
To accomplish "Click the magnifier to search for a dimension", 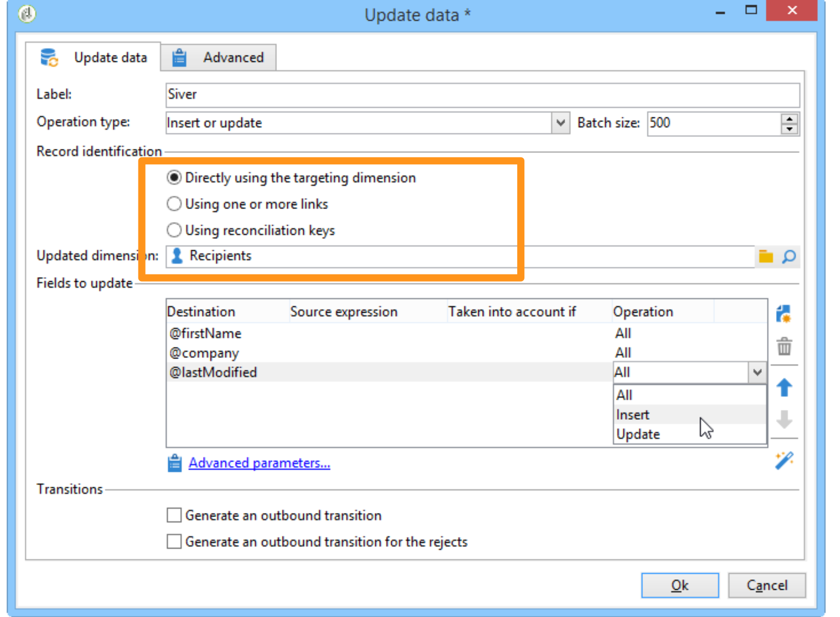I will [789, 256].
